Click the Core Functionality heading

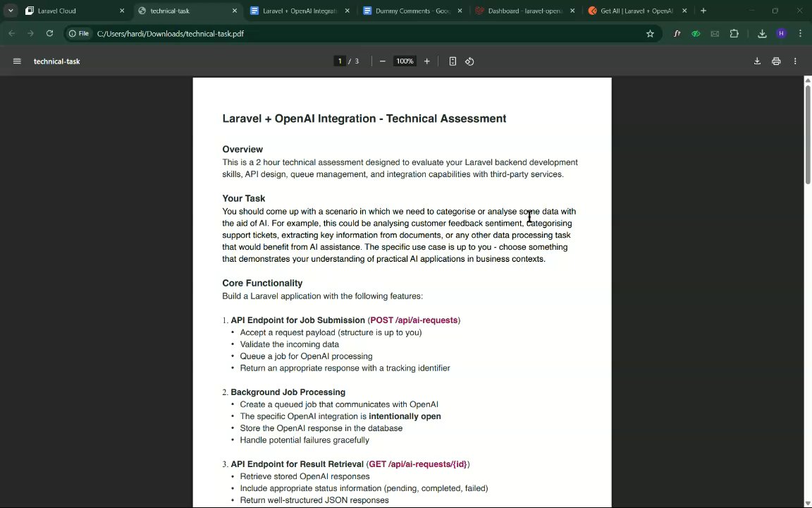point(262,283)
